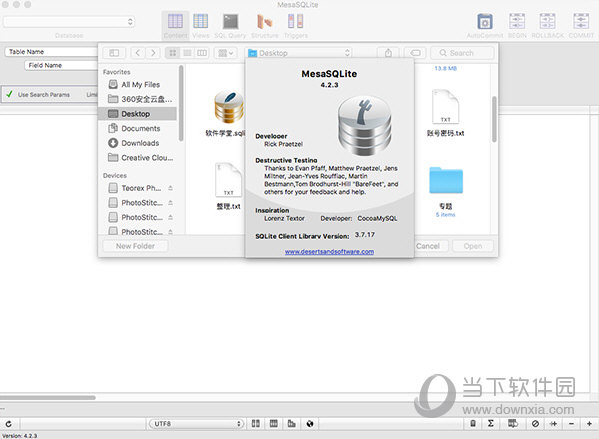This screenshot has width=599, height=439.
Task: Go forward in the file dialog
Action: pos(153,53)
